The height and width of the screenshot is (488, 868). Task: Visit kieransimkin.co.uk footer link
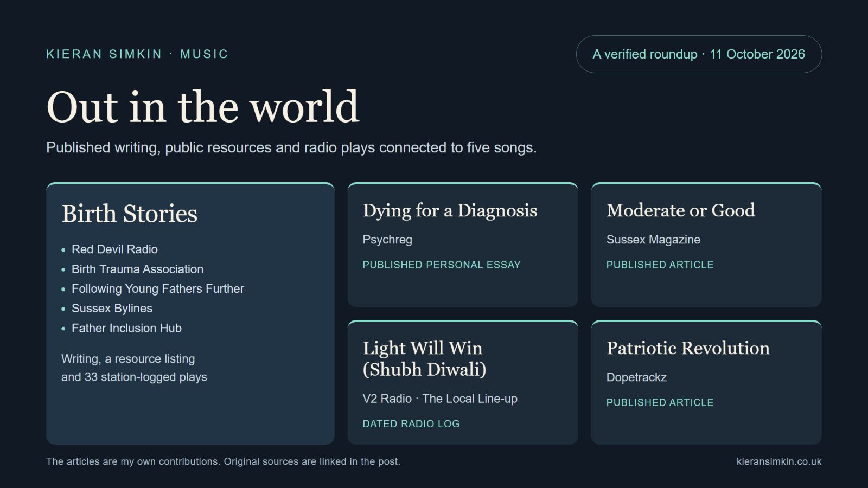click(779, 461)
